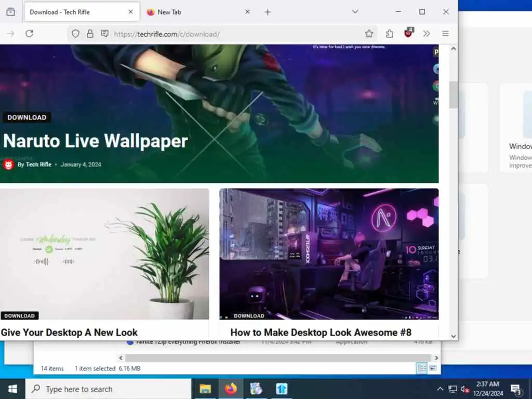Image resolution: width=532 pixels, height=399 pixels.
Task: Open the Windows Start menu
Action: tap(12, 389)
